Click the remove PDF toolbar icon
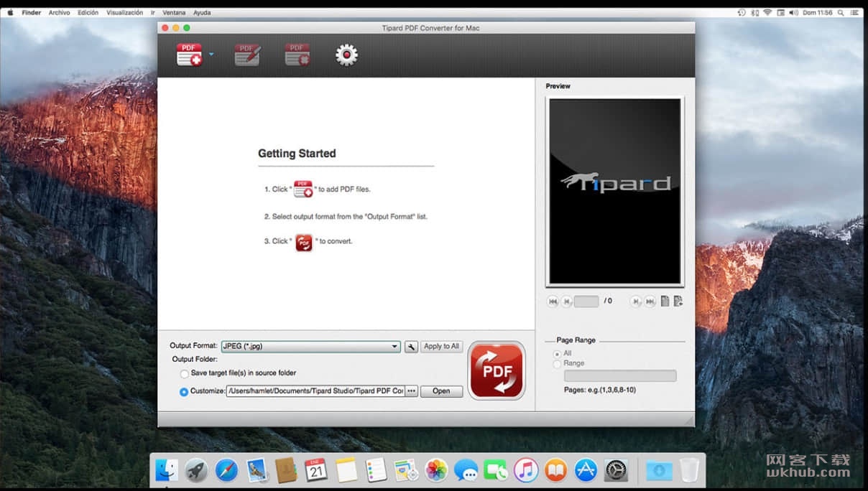The height and width of the screenshot is (491, 868). [x=297, y=55]
